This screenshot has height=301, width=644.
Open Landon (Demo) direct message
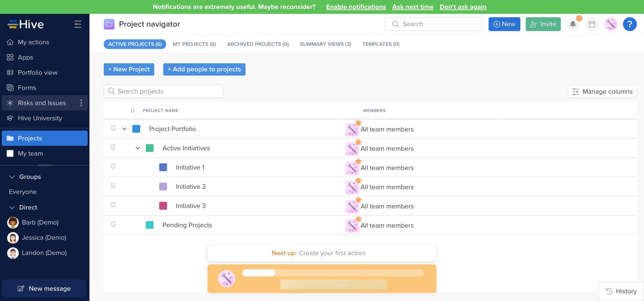click(37, 253)
